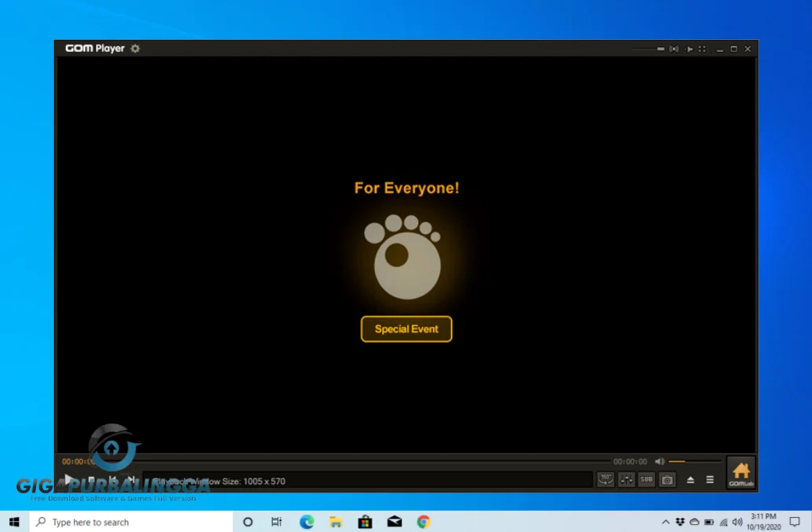This screenshot has width=812, height=532.
Task: Show hidden icons in the system tray
Action: point(666,521)
